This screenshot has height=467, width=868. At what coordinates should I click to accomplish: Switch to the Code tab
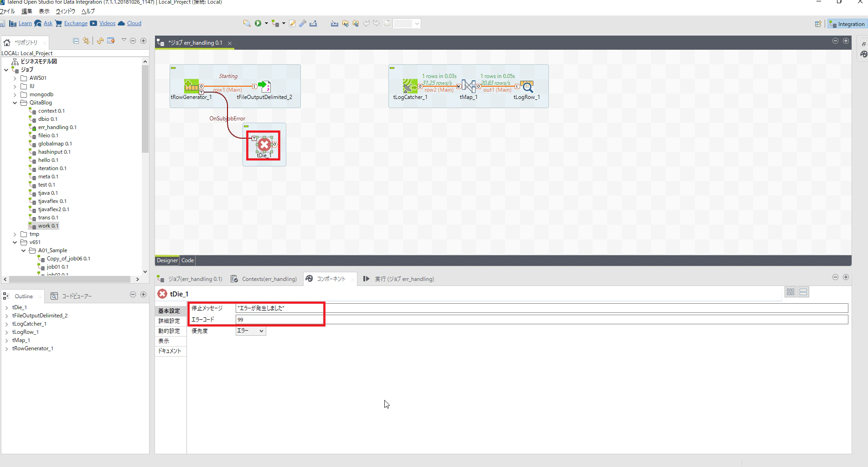[188, 260]
